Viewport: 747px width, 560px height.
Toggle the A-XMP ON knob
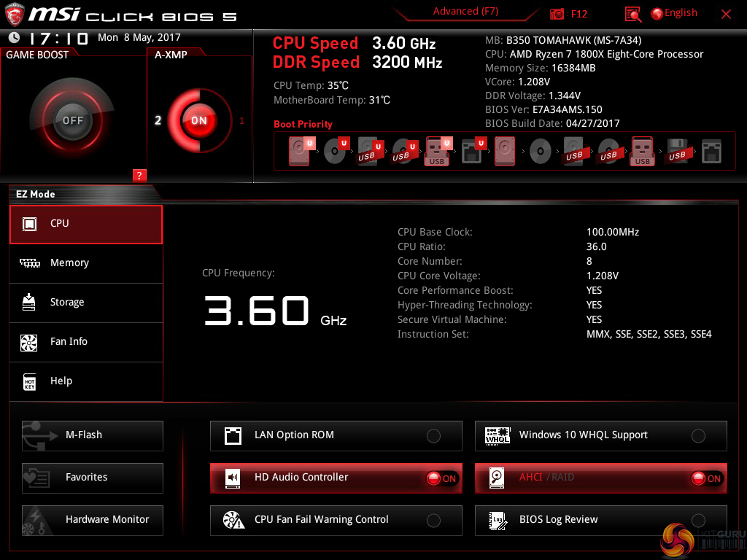[x=199, y=120]
